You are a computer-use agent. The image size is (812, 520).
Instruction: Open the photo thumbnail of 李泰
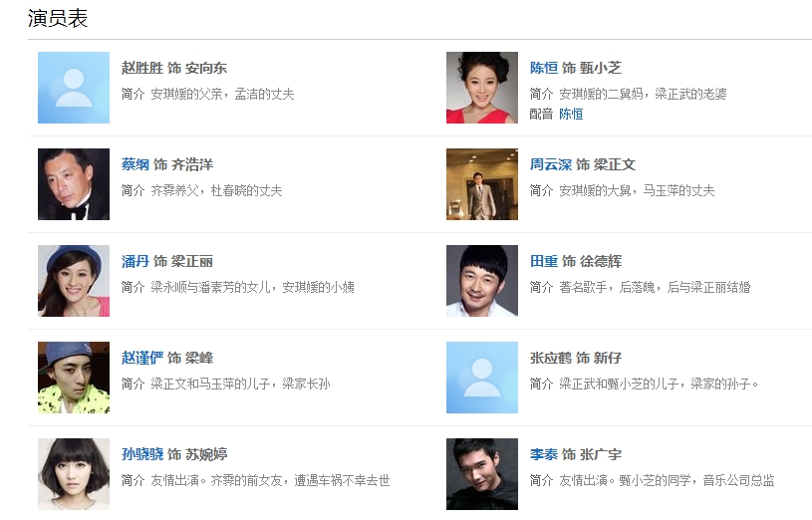(x=482, y=474)
